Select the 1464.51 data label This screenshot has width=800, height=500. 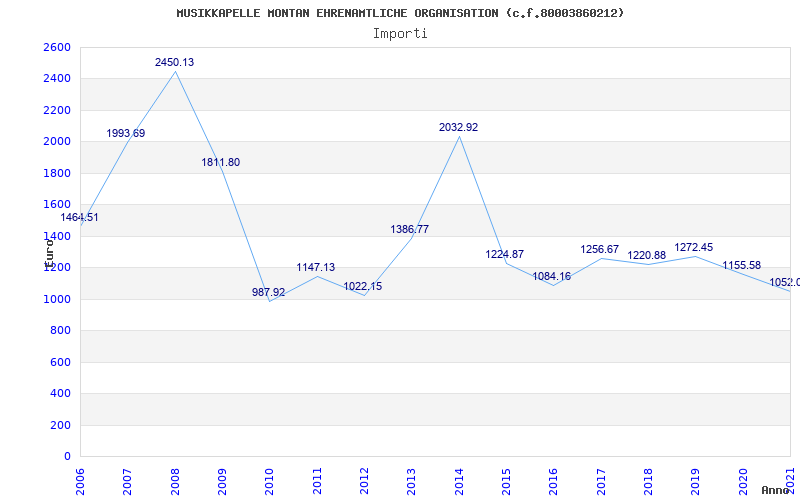click(79, 217)
